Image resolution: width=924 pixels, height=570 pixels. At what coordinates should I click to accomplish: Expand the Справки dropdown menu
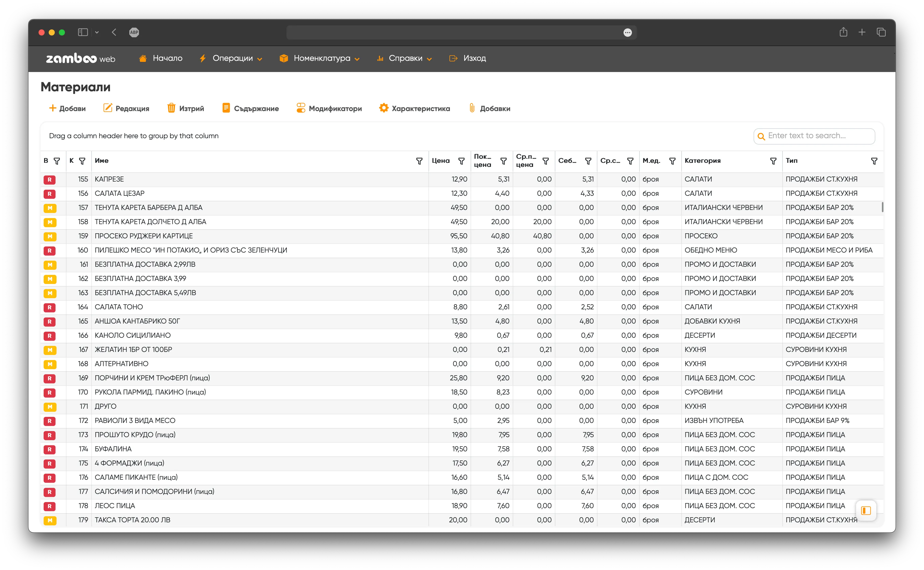[405, 58]
